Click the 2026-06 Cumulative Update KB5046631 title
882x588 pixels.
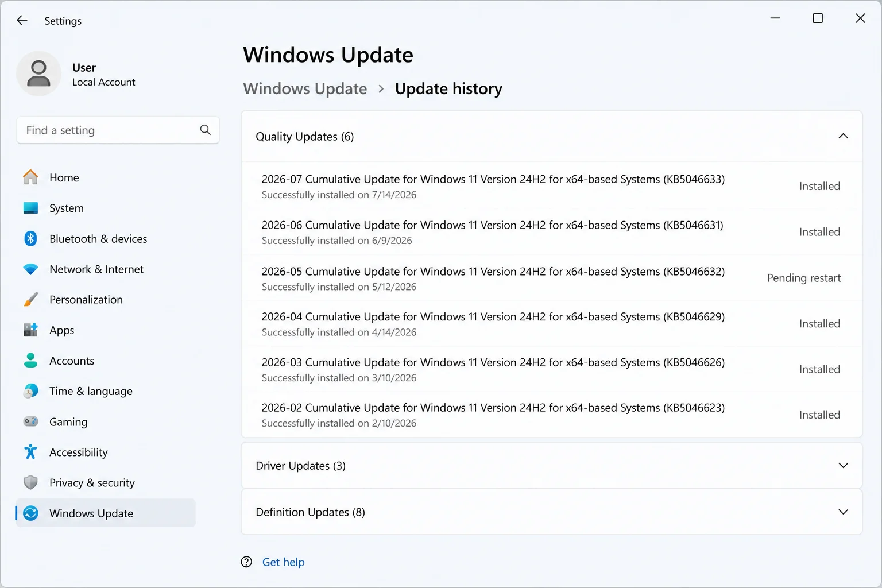tap(492, 225)
